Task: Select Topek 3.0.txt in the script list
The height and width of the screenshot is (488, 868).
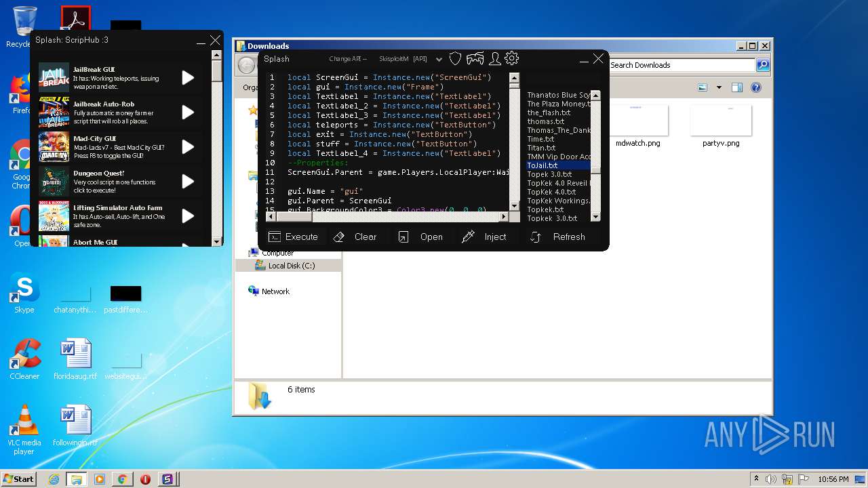Action: [549, 174]
